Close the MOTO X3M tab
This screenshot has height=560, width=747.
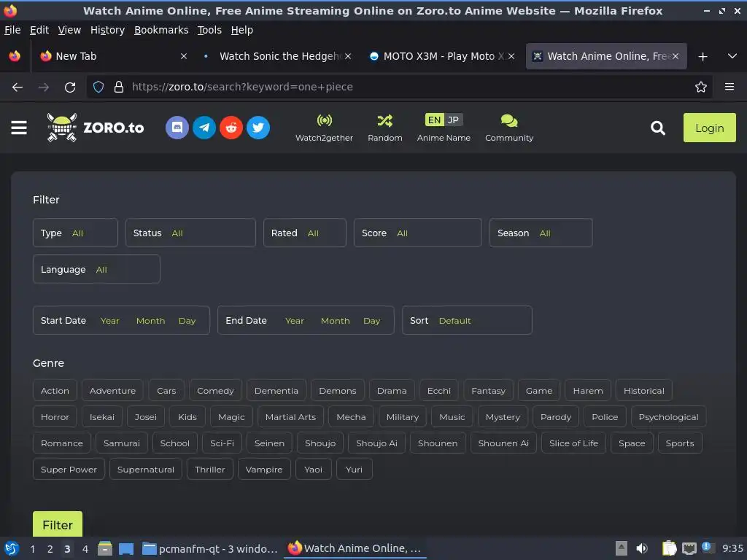(x=511, y=56)
